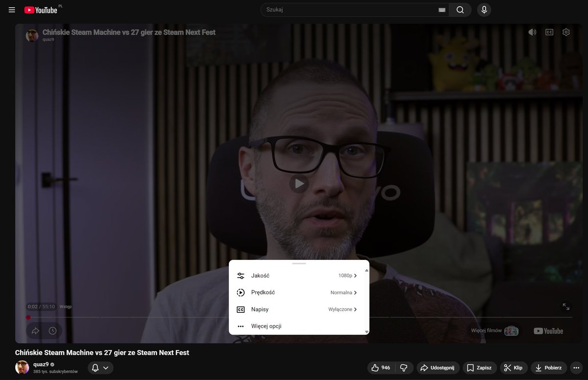Click settings menu scrollbar up arrow

point(367,270)
